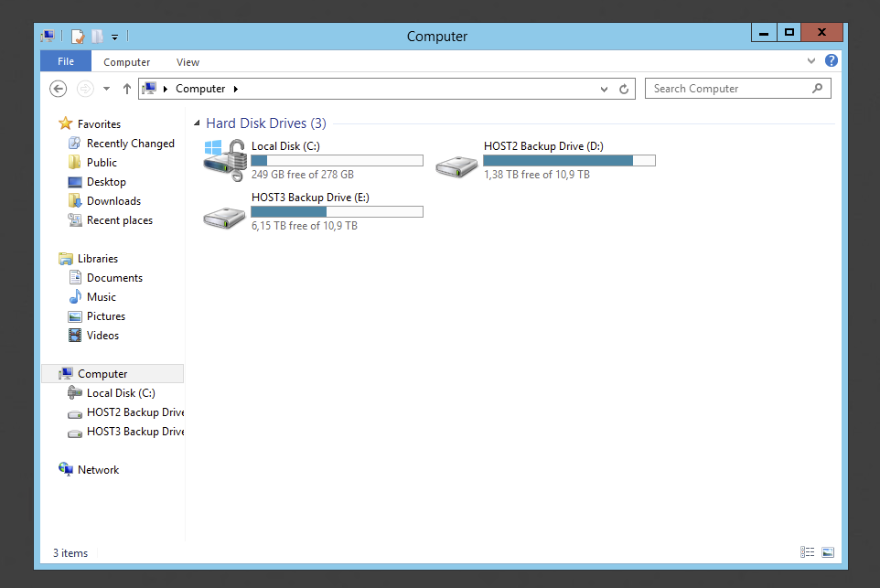This screenshot has width=880, height=588.
Task: Open HOST3 Backup Drive (E:) drive icon
Action: pyautogui.click(x=225, y=216)
